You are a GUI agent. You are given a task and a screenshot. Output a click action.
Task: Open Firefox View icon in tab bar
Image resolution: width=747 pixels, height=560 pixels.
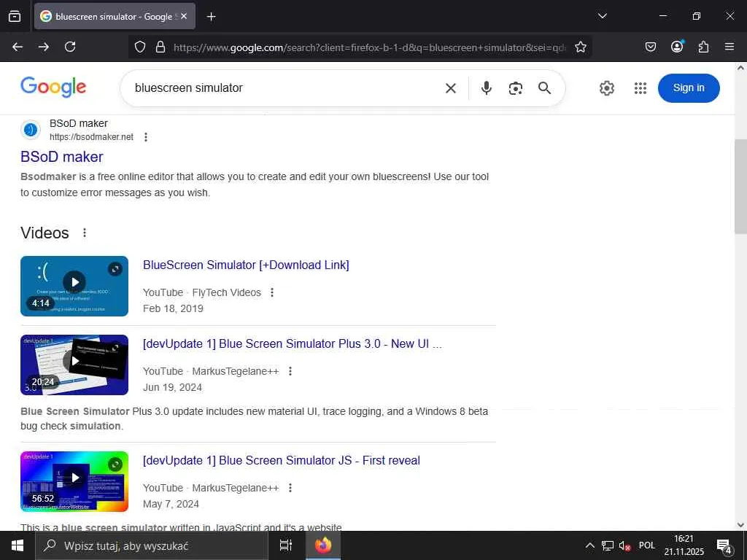pyautogui.click(x=15, y=16)
